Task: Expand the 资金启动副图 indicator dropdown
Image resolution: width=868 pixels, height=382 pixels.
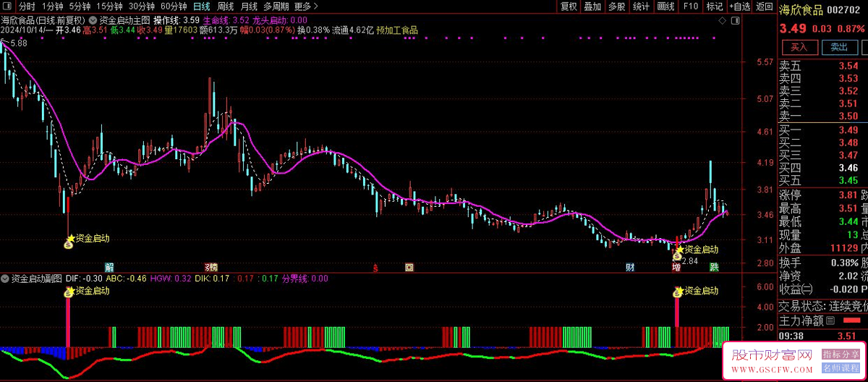Action: 5,278
